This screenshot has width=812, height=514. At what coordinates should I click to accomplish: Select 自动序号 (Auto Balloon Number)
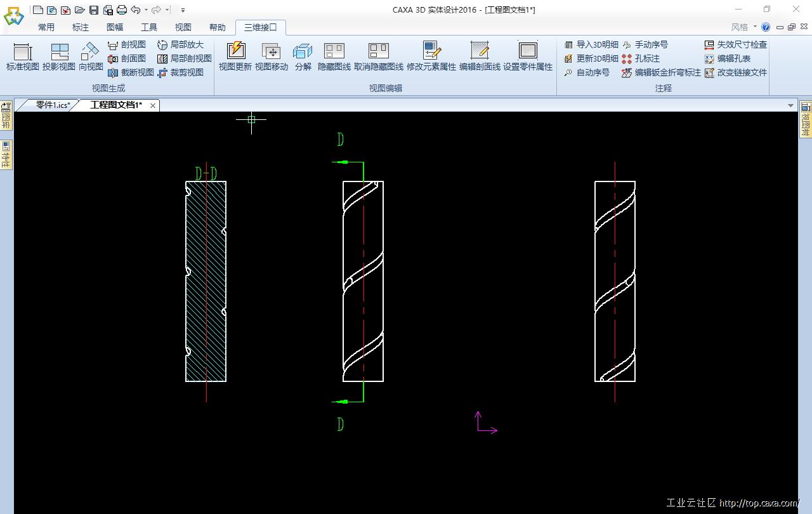[587, 72]
